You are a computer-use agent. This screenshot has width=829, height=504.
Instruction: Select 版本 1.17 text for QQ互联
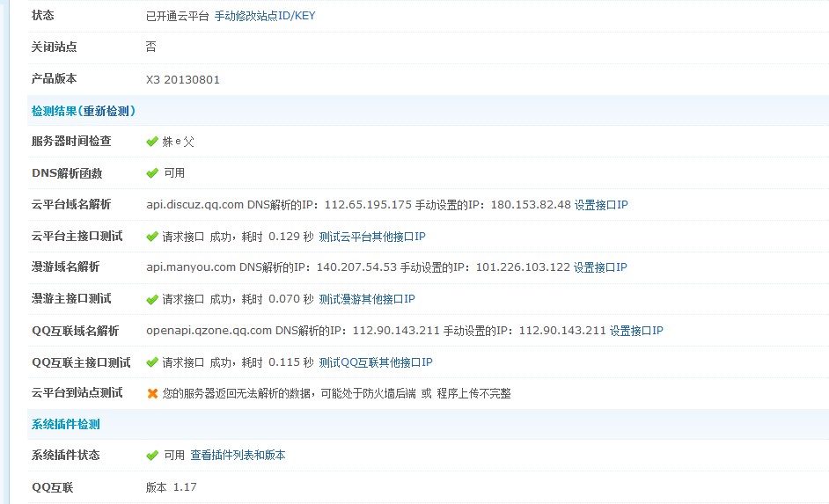(172, 487)
